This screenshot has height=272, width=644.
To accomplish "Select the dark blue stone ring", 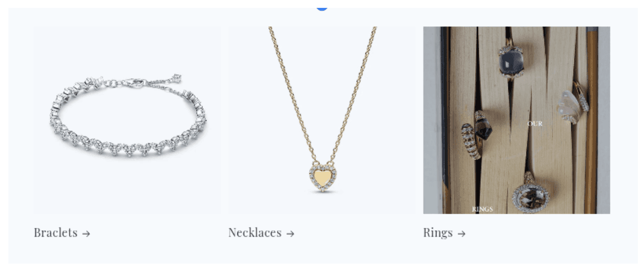I will pyautogui.click(x=510, y=62).
